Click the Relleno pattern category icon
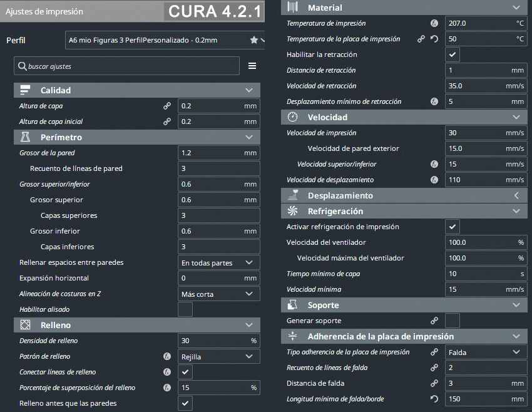The image size is (532, 412). pos(25,325)
